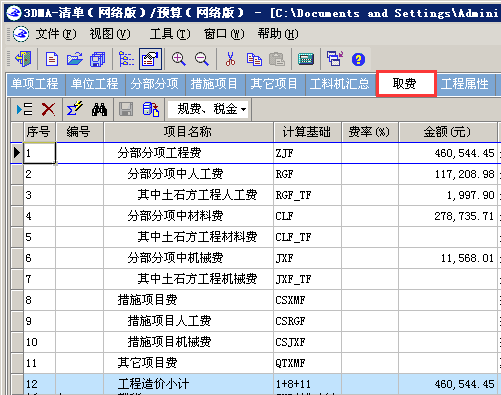Switch to the 分部分项 tab

click(155, 84)
